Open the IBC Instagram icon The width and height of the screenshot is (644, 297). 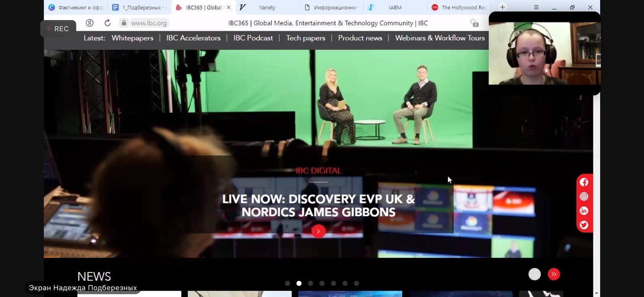[x=584, y=196]
